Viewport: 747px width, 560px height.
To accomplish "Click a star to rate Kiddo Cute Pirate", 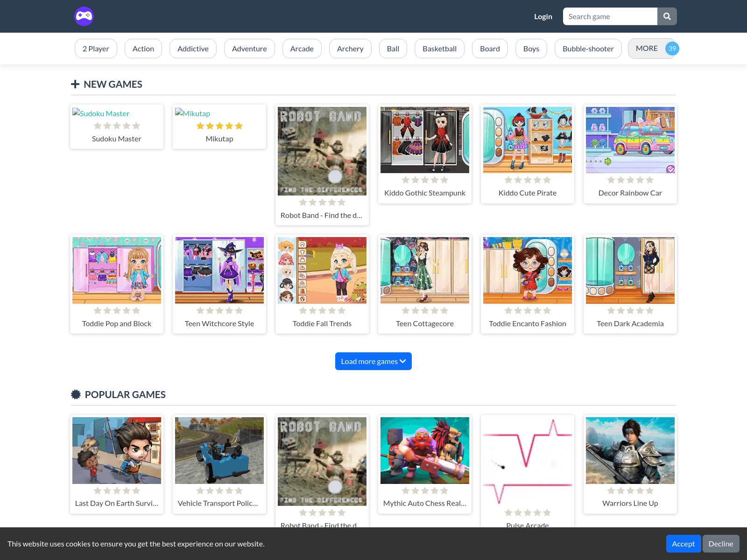I will (x=527, y=180).
